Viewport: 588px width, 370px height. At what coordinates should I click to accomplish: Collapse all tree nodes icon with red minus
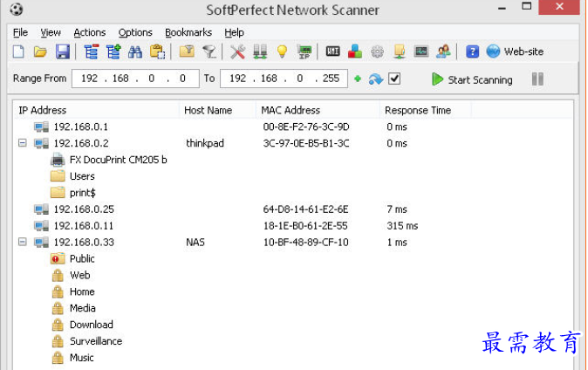click(x=91, y=51)
